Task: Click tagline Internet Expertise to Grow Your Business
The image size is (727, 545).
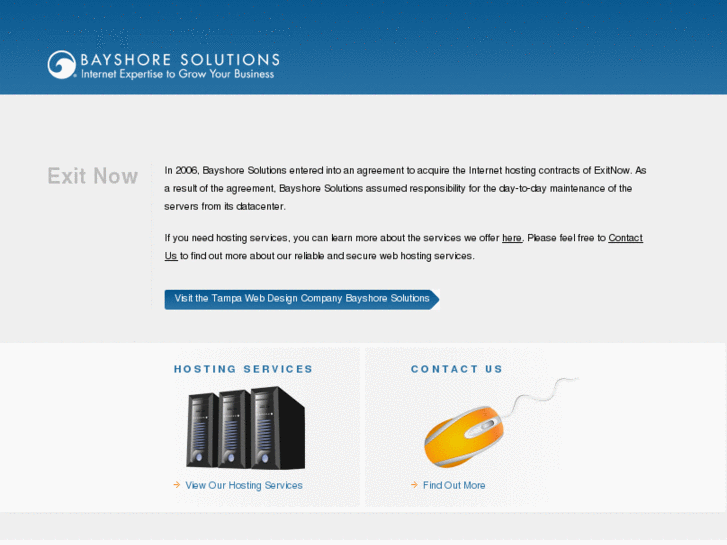Action: click(x=178, y=74)
